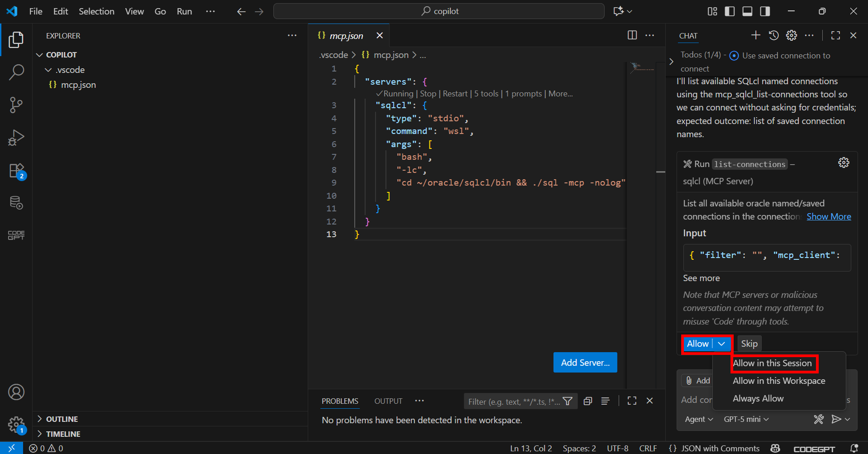Toggle the secondary side bar layout button
The width and height of the screenshot is (868, 454).
(x=765, y=11)
